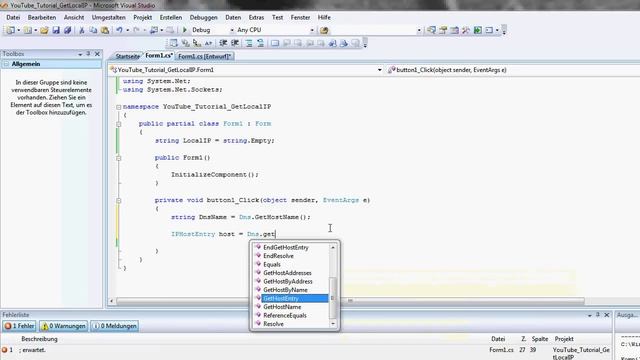Open the Debug configuration dropdown
The image size is (640, 360).
(x=232, y=30)
